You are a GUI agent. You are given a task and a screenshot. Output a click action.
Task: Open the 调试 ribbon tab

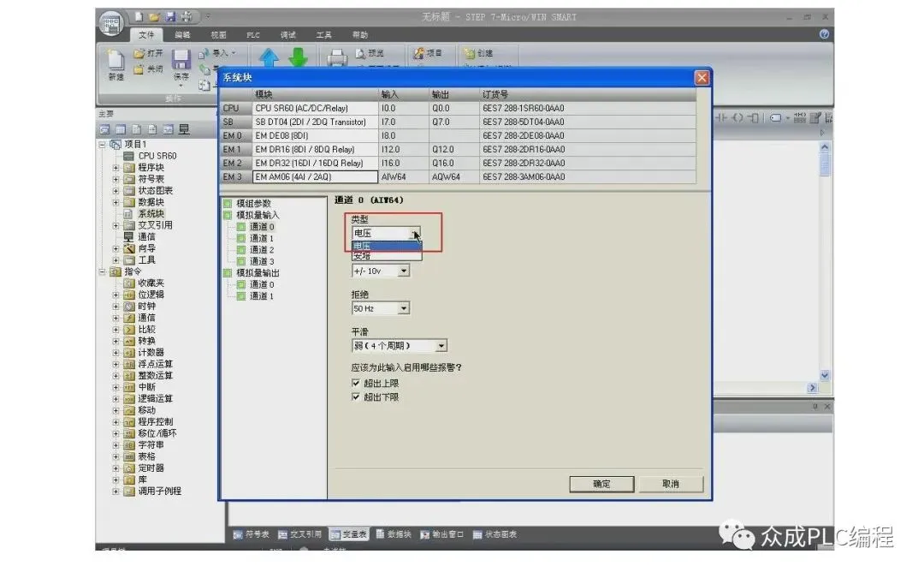click(288, 35)
